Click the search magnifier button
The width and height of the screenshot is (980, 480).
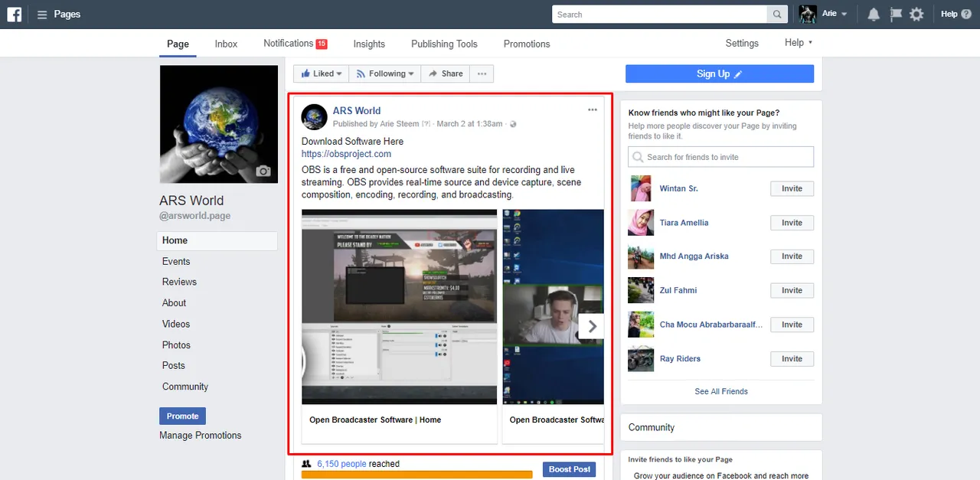click(x=777, y=15)
